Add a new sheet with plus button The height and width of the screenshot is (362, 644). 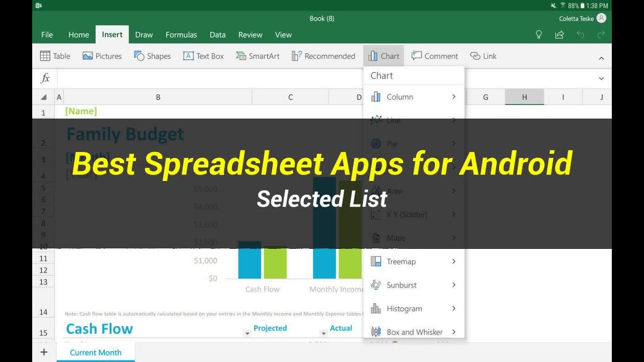coord(44,352)
